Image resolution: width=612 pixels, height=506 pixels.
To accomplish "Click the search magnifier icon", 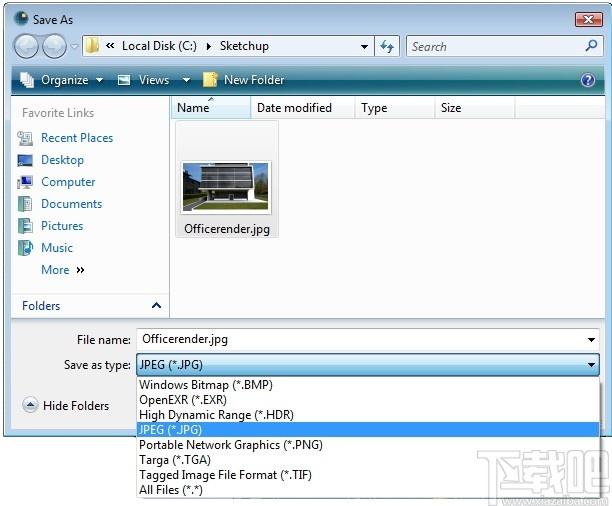I will pos(591,46).
